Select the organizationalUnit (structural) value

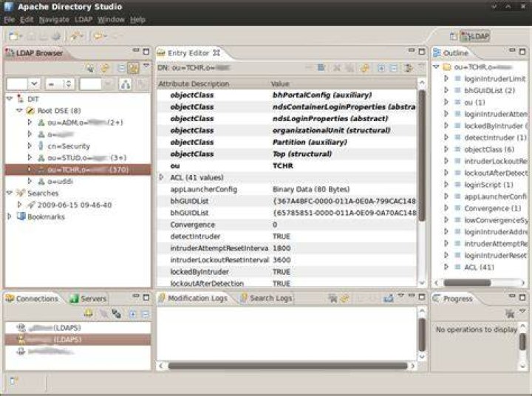click(x=331, y=130)
